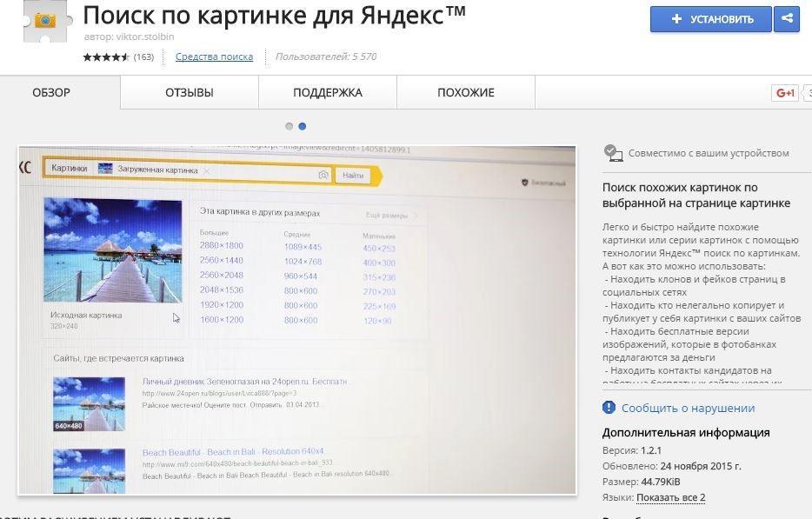This screenshot has height=519, width=812.
Task: Open the Средства поиска category link
Action: (x=215, y=57)
